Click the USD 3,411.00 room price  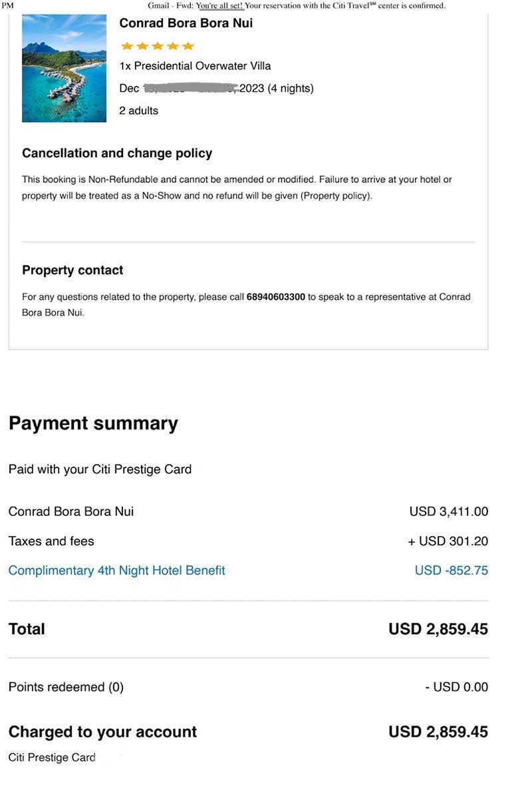click(x=448, y=512)
